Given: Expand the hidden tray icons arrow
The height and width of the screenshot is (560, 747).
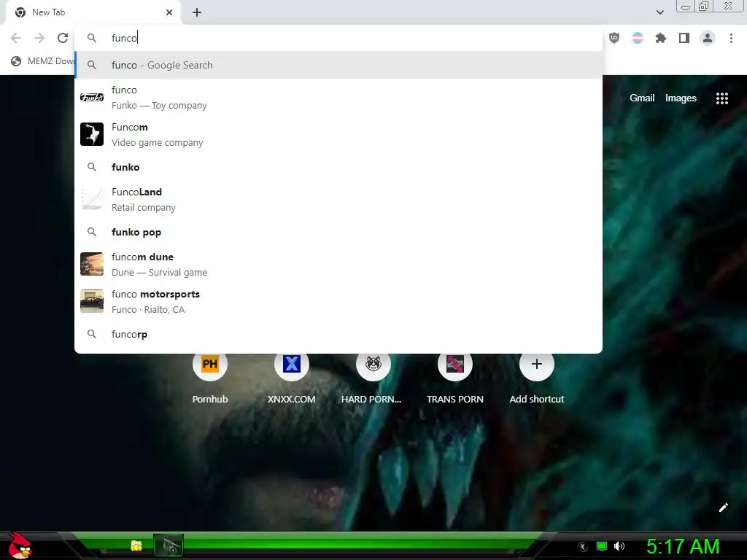Looking at the screenshot, I should point(583,547).
